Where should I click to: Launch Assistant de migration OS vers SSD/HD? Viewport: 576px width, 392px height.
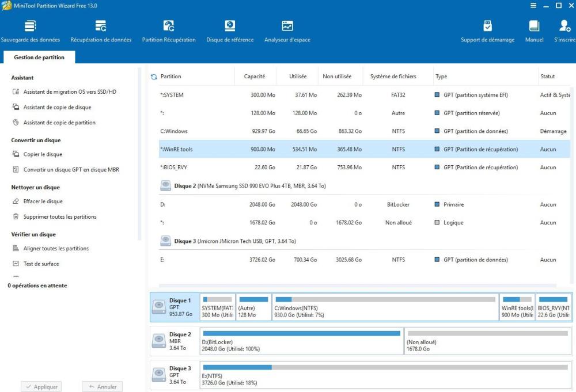click(70, 92)
